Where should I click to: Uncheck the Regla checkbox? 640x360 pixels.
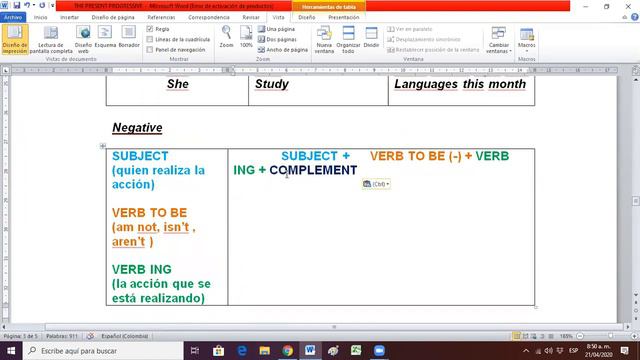point(150,29)
